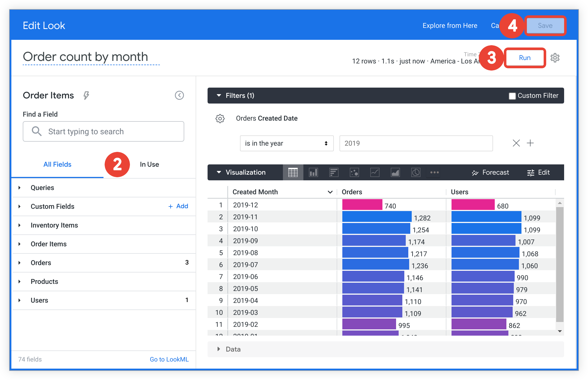Click the filter year value field 2019
The width and height of the screenshot is (588, 380).
tap(416, 143)
